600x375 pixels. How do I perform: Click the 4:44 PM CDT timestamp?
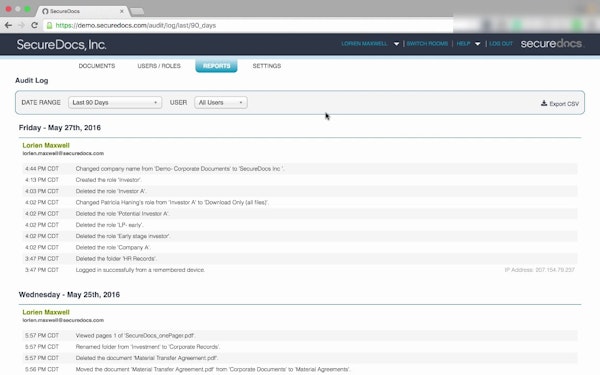point(42,168)
